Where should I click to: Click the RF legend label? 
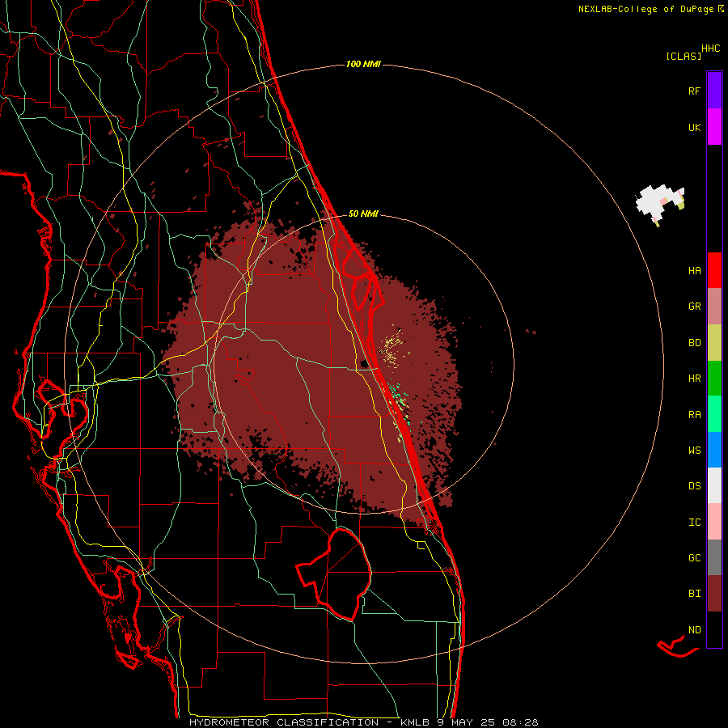[x=694, y=91]
